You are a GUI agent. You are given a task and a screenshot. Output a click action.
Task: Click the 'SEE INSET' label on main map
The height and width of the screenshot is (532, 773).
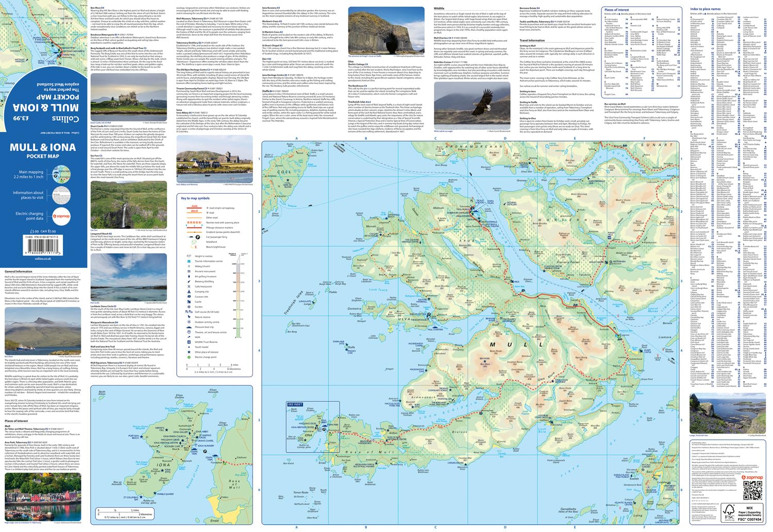pyautogui.click(x=295, y=404)
